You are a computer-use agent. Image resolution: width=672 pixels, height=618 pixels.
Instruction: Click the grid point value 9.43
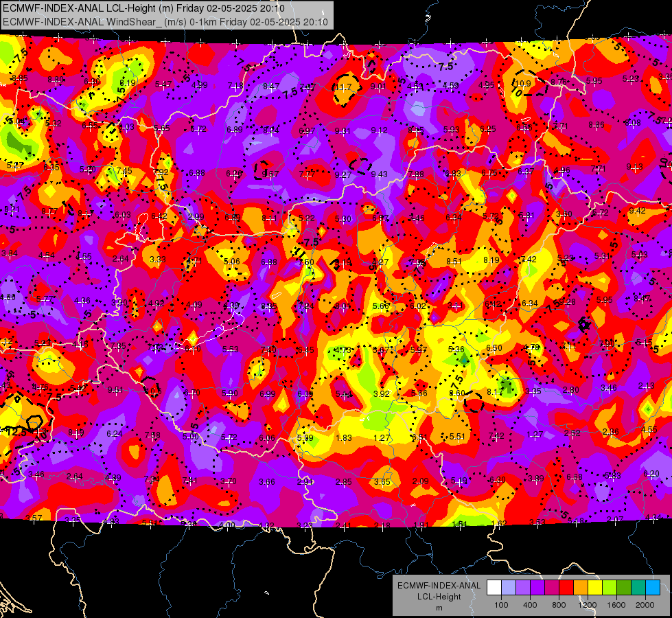[380, 174]
